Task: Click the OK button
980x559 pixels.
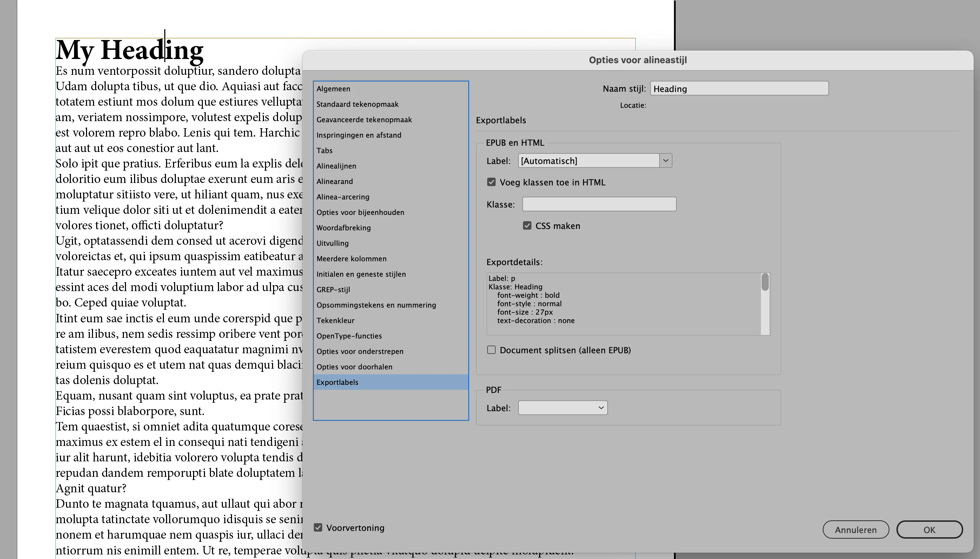Action: point(929,530)
